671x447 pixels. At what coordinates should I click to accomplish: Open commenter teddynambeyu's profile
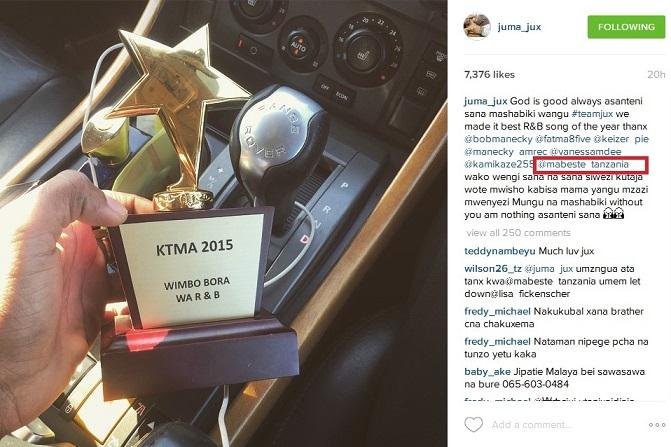(499, 251)
